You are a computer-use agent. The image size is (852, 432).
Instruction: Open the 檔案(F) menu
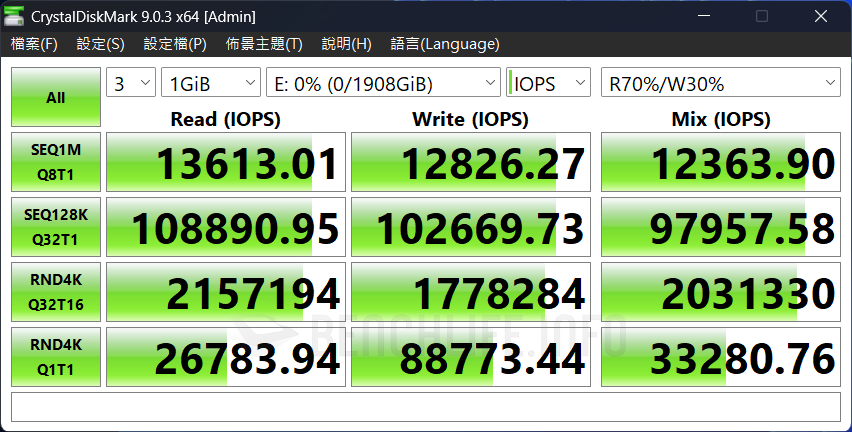coord(34,44)
